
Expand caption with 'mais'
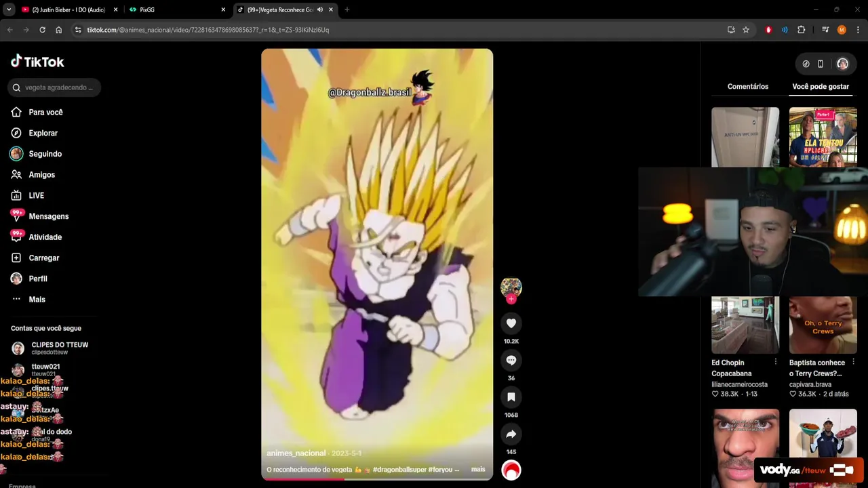tap(478, 469)
